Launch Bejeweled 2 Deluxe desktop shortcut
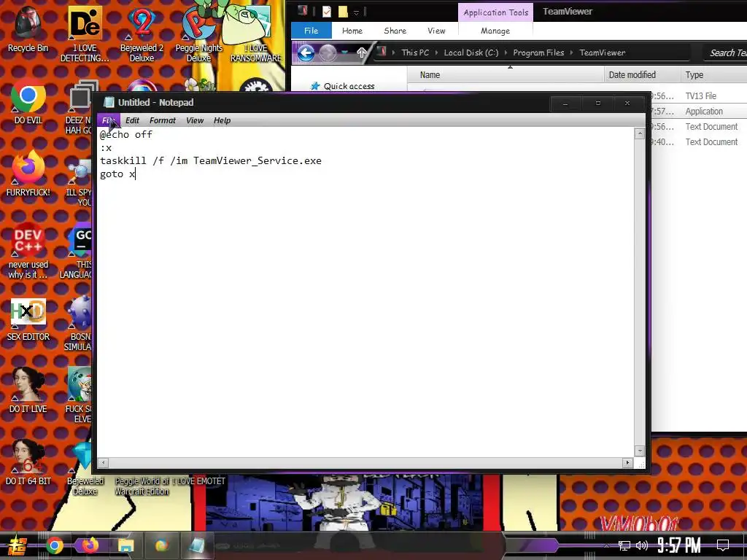 (x=142, y=34)
